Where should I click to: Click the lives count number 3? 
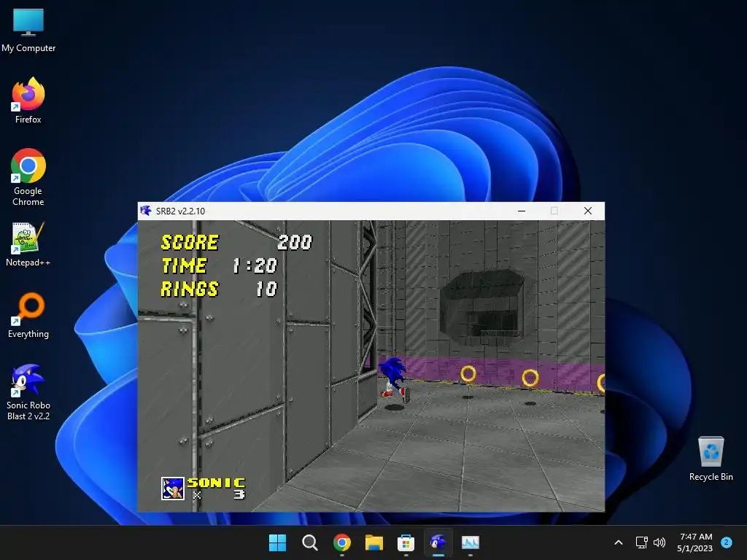pyautogui.click(x=239, y=495)
